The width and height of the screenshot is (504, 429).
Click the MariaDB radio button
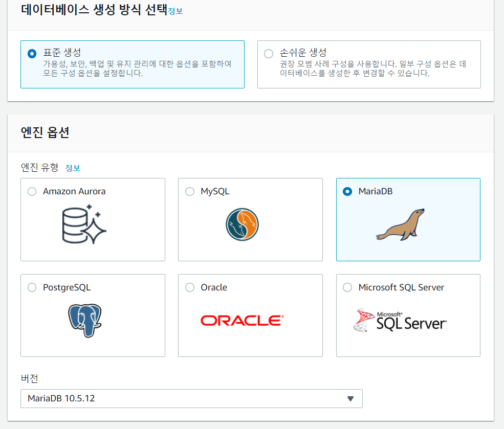click(x=347, y=191)
